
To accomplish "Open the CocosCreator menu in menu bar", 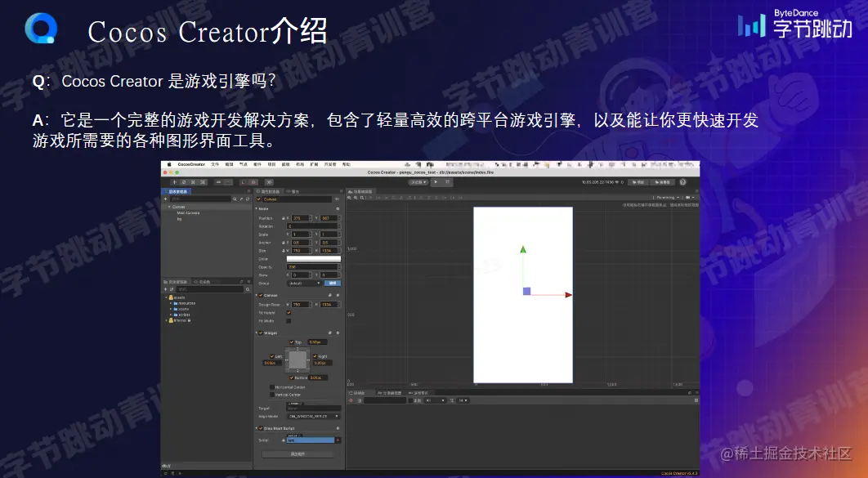I will tap(191, 164).
